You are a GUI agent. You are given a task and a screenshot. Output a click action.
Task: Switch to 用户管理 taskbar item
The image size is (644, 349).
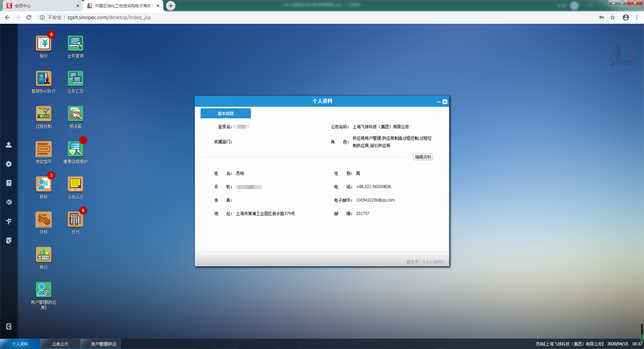[100, 344]
